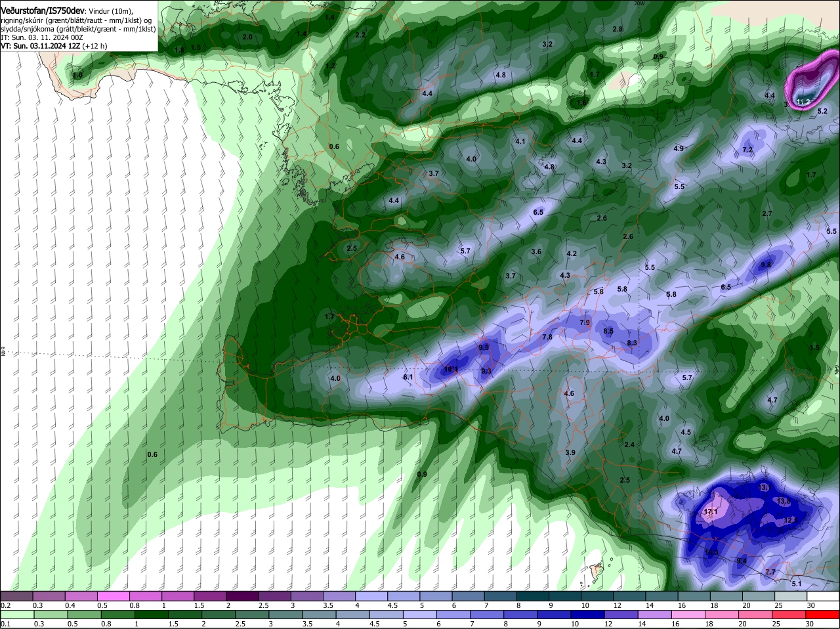
Task: Pick the white 30 swatch in snow legend
Action: pos(823,596)
